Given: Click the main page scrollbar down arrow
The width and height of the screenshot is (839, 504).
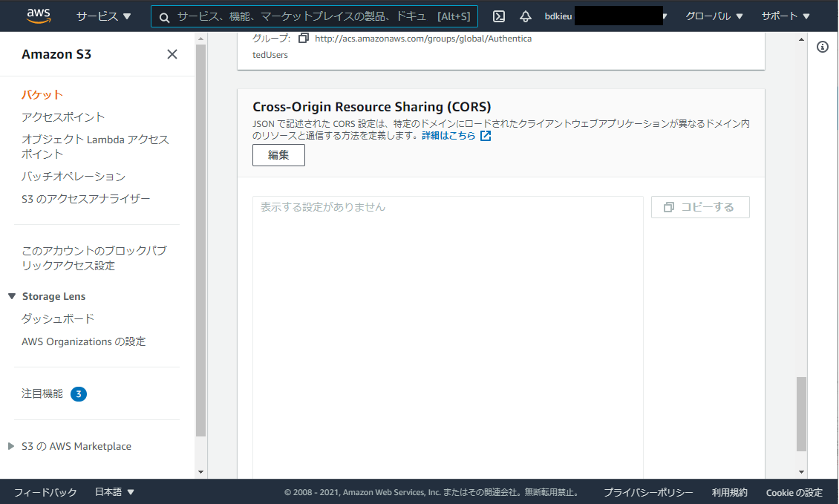Looking at the screenshot, I should [801, 472].
